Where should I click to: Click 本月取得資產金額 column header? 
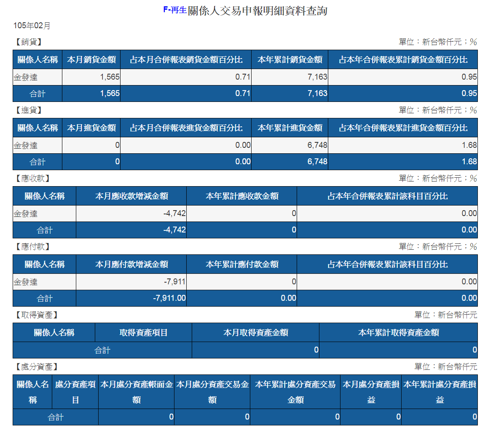pos(255,333)
